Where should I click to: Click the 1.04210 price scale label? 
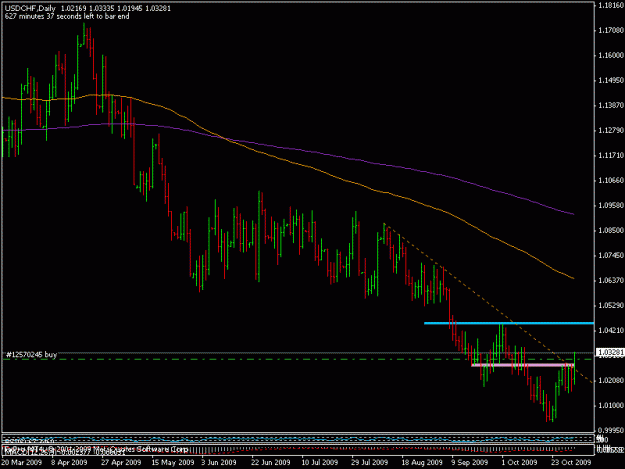click(x=611, y=330)
